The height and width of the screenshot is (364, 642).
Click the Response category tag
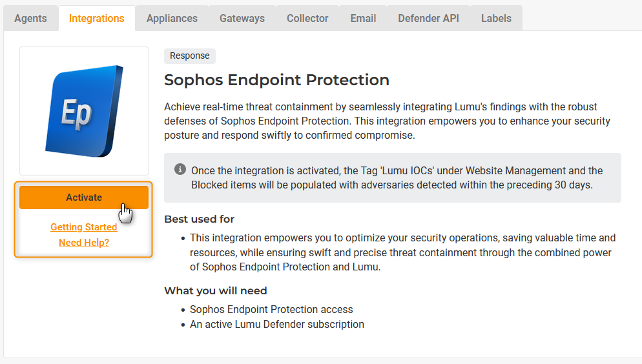190,56
